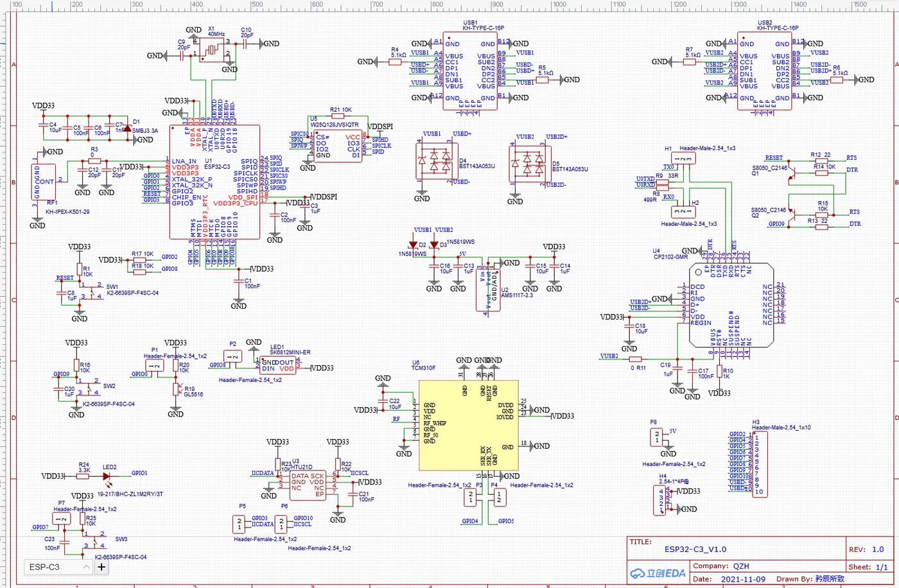The image size is (899, 588).
Task: Click the VUSB2 net label left of R11
Action: [x=609, y=356]
